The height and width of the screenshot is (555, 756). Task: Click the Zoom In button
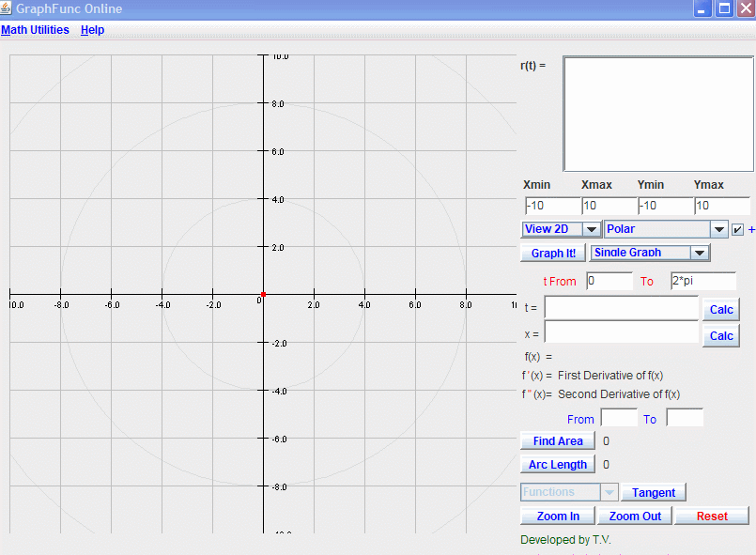pos(558,516)
